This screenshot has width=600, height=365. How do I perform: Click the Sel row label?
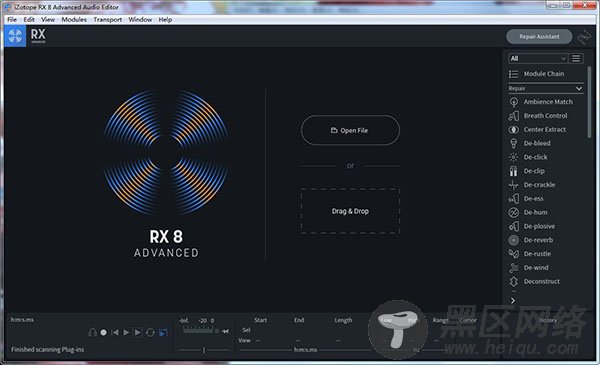246,329
